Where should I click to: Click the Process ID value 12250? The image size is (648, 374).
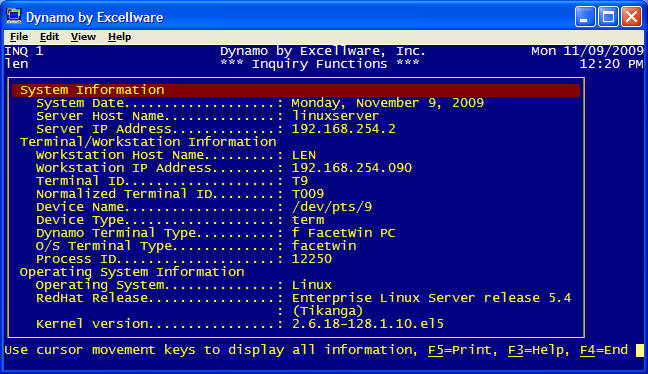click(x=312, y=259)
